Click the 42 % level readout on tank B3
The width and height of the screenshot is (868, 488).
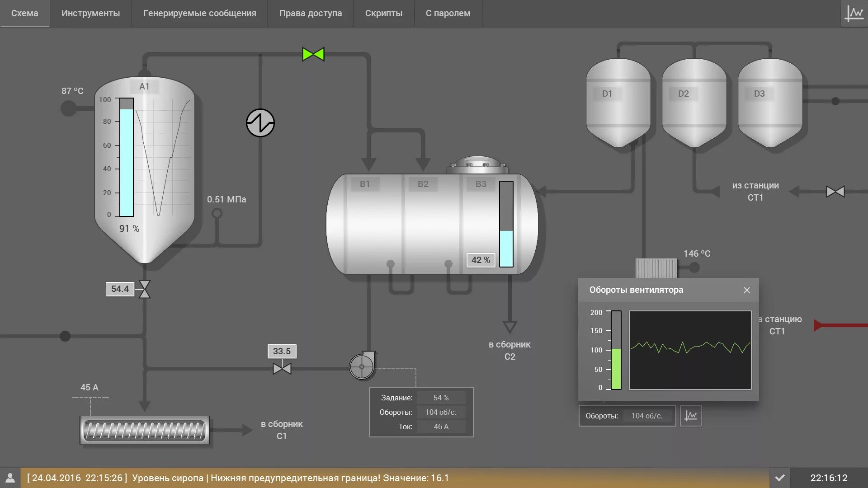coord(481,260)
